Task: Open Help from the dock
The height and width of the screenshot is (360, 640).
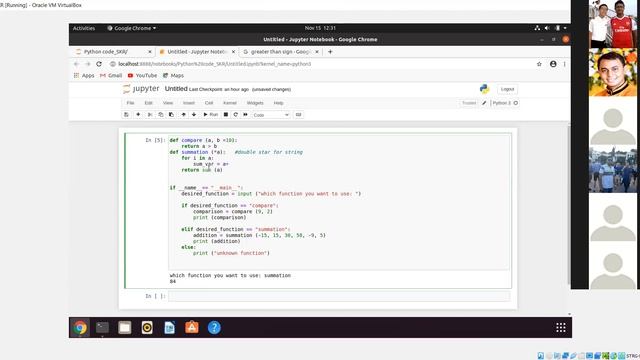Action: point(214,327)
